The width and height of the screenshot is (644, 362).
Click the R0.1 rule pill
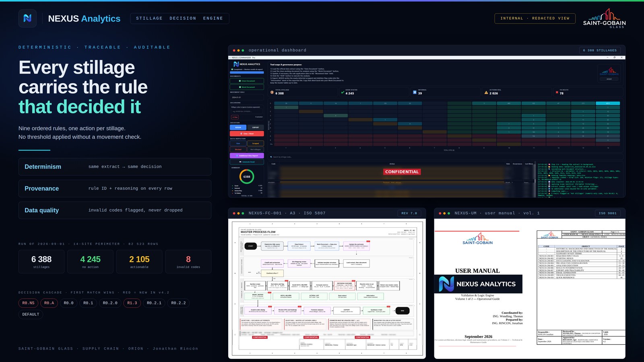(x=88, y=303)
